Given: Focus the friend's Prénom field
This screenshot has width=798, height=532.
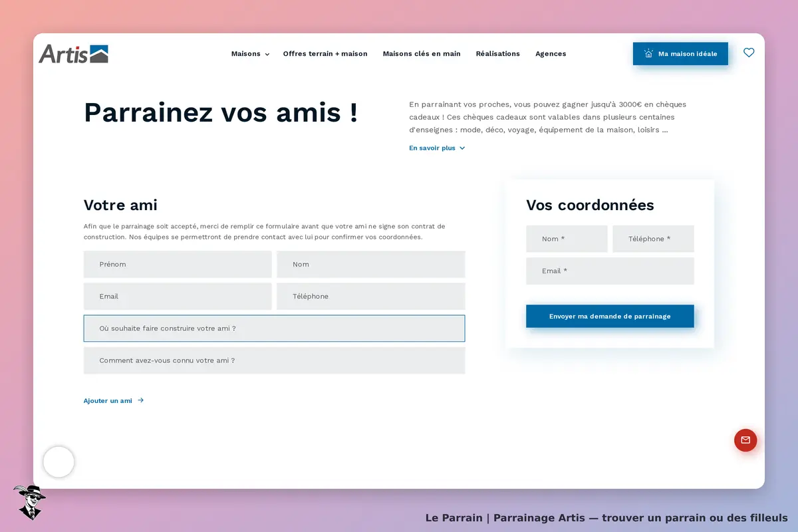Looking at the screenshot, I should (x=178, y=264).
